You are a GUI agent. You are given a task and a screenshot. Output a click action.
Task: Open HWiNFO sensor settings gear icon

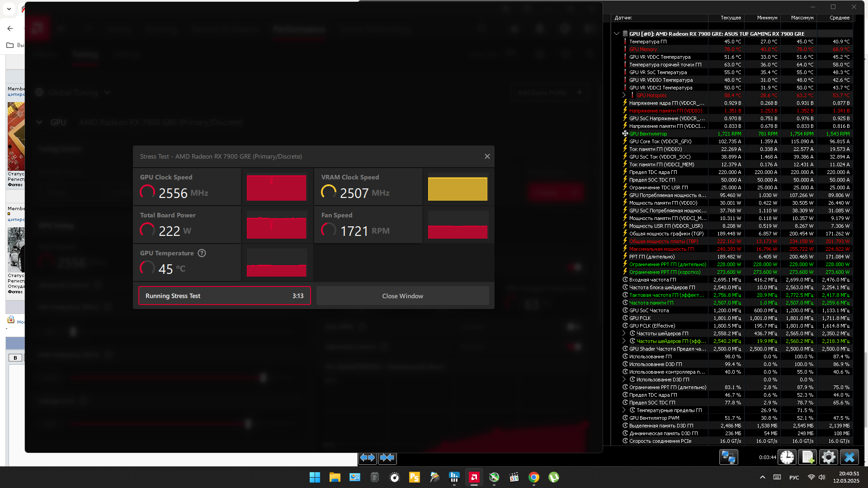[x=828, y=457]
